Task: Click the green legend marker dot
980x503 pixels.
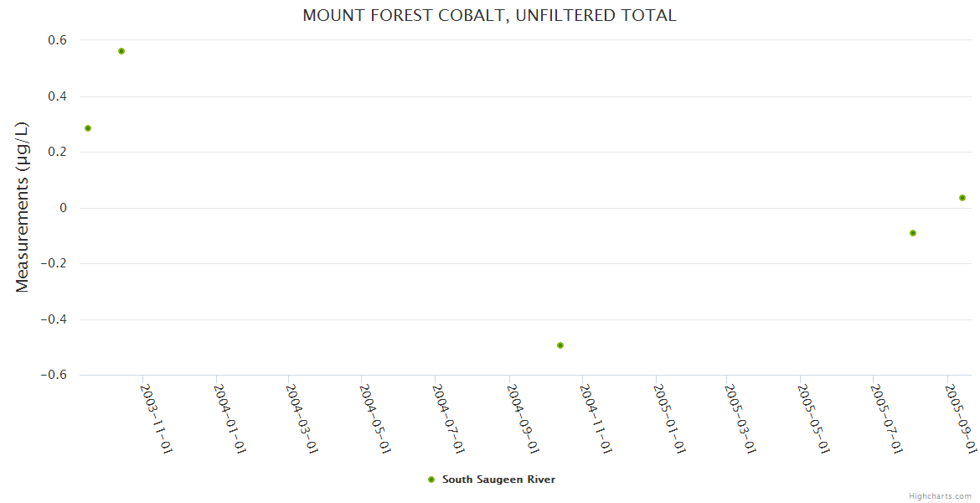Action: point(431,480)
